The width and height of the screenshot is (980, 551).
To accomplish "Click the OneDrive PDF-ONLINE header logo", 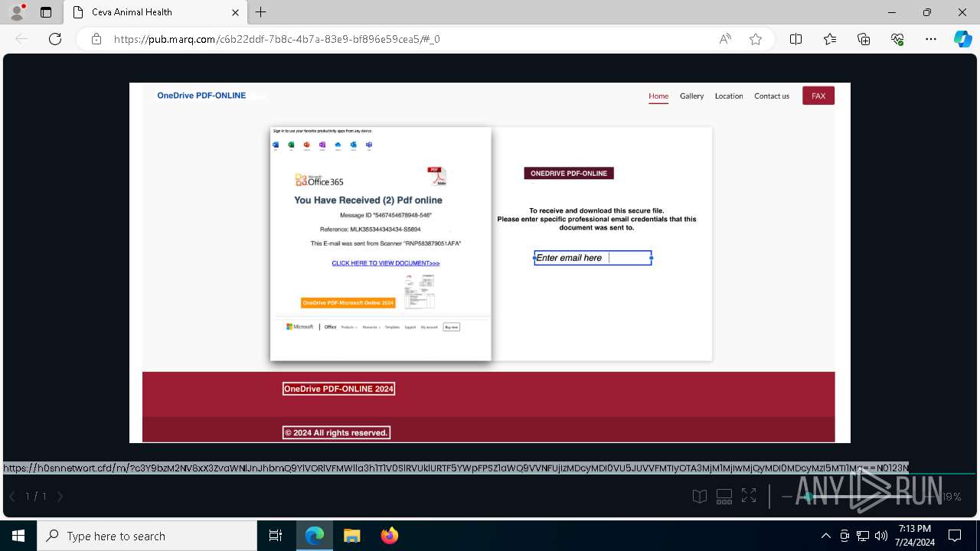I will 201,96.
